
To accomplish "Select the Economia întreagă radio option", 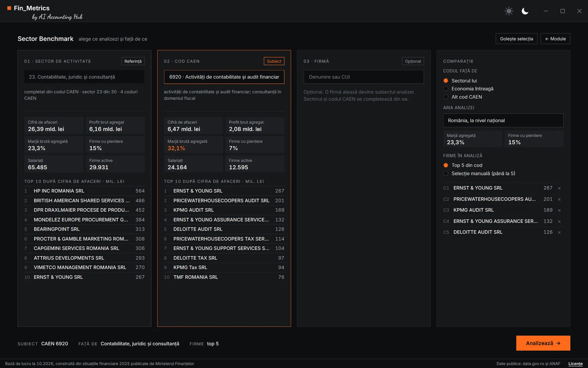I will click(x=446, y=89).
